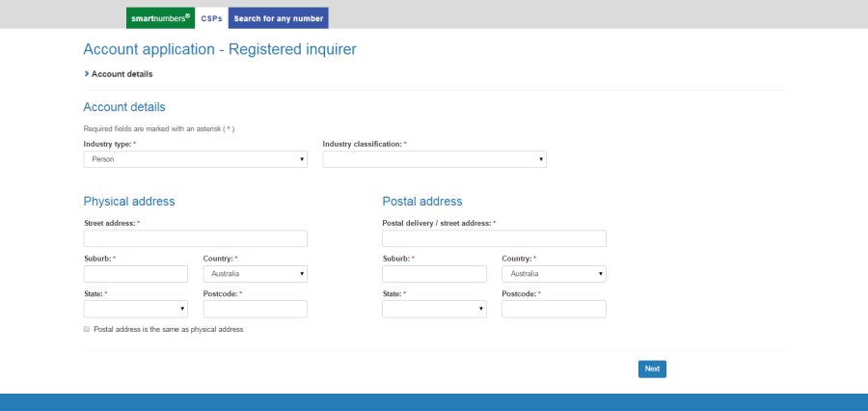Open the Postal address Country dropdown
Image resolution: width=868 pixels, height=411 pixels.
(555, 274)
